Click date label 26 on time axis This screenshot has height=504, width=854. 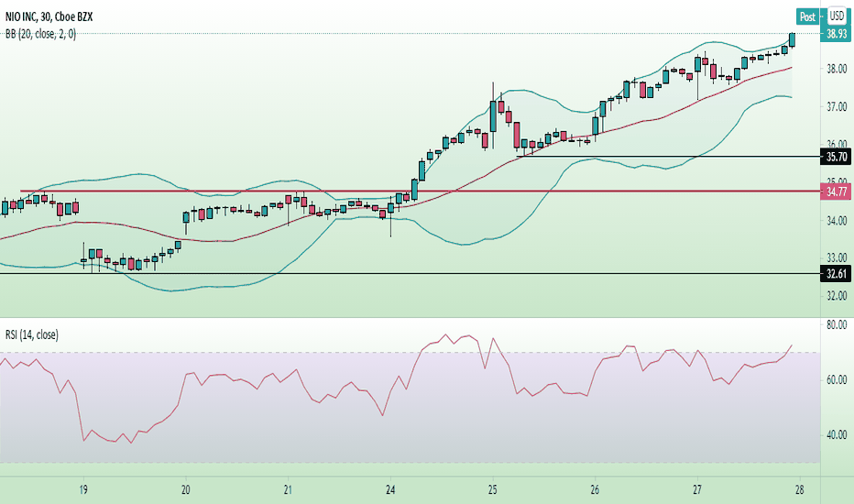tap(595, 490)
